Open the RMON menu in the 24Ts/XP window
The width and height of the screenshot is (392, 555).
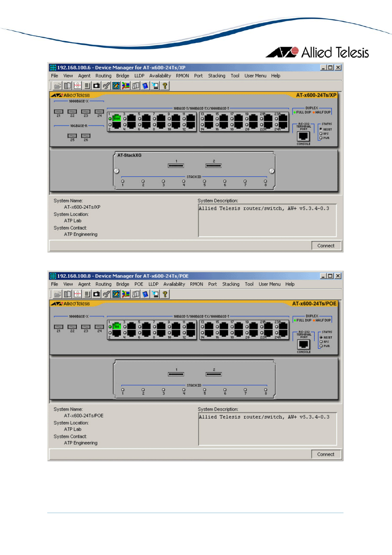coord(182,76)
